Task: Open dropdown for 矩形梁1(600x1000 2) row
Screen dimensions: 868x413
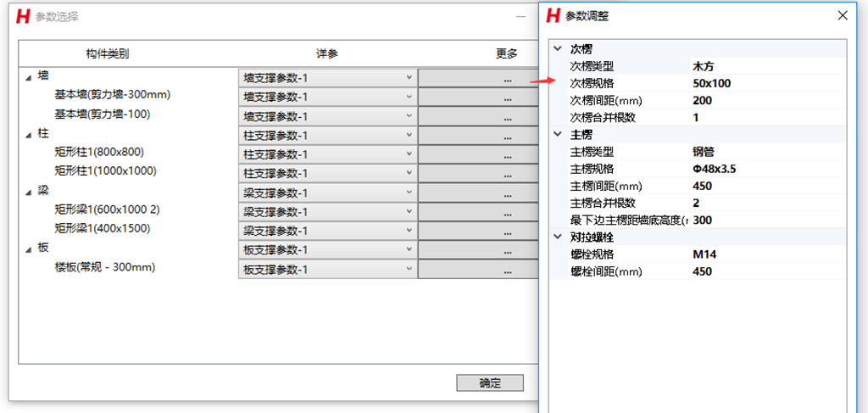Action: pos(409,212)
